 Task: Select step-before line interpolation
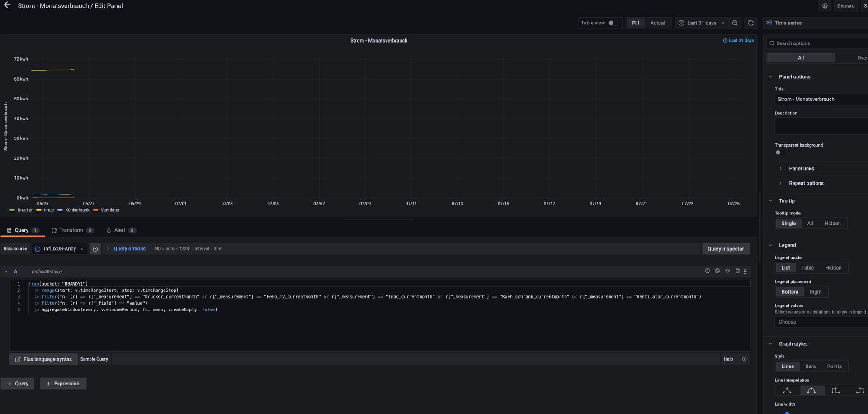[x=835, y=390]
